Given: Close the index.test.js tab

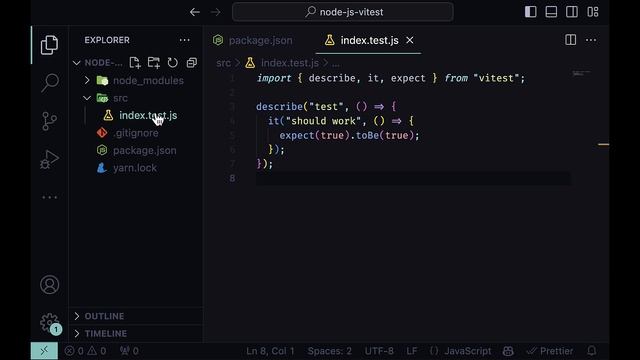Looking at the screenshot, I should [409, 40].
